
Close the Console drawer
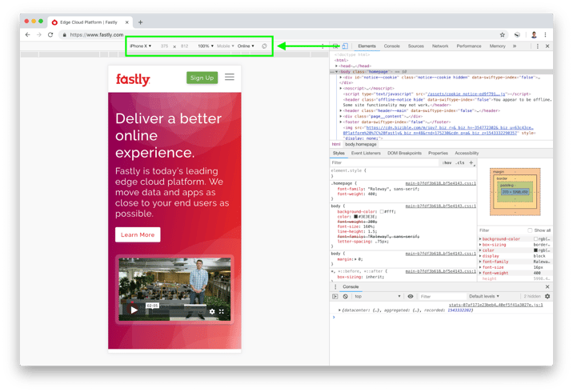click(547, 286)
